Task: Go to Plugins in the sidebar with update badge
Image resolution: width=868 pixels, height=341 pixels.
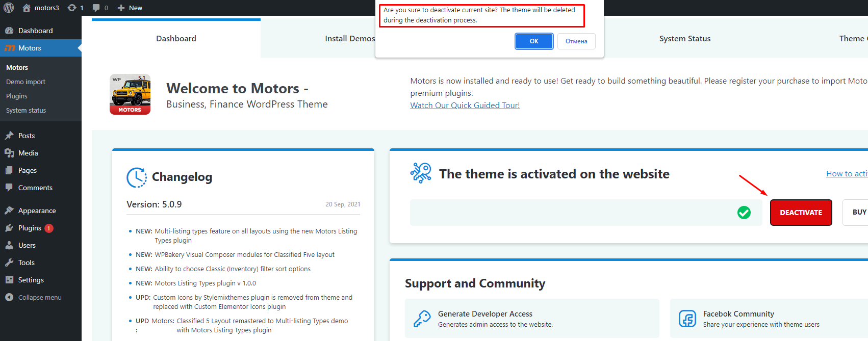Action: (30, 228)
